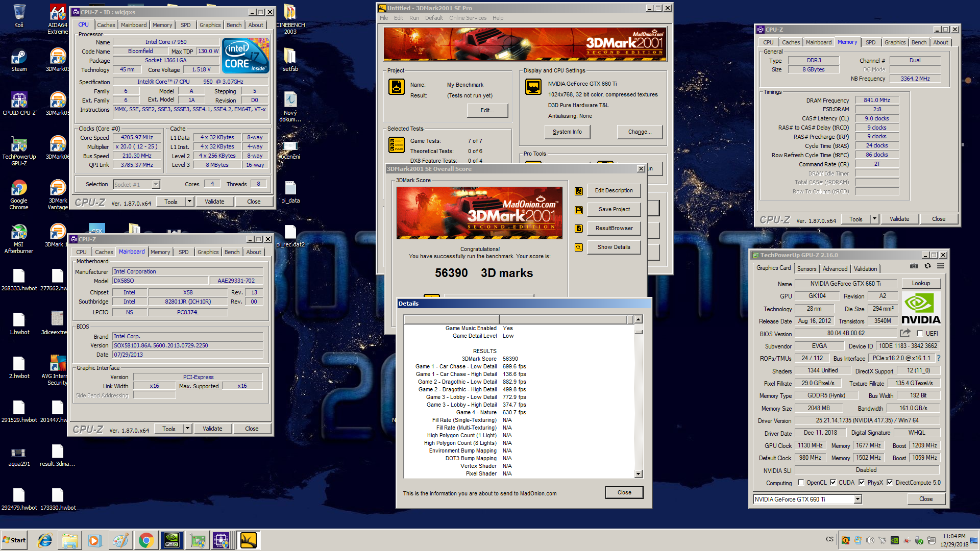The image size is (980, 551).
Task: Click scroll-up arrow in Details list
Action: click(x=638, y=320)
